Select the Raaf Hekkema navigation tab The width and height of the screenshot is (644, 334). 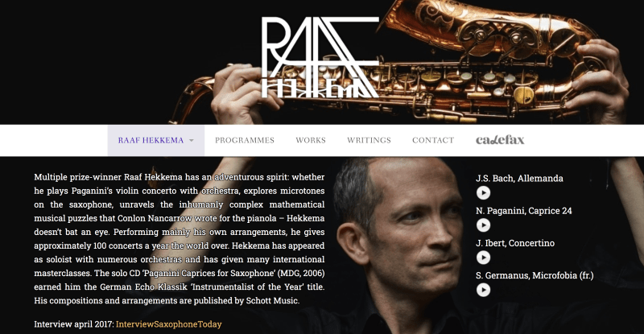pos(156,141)
